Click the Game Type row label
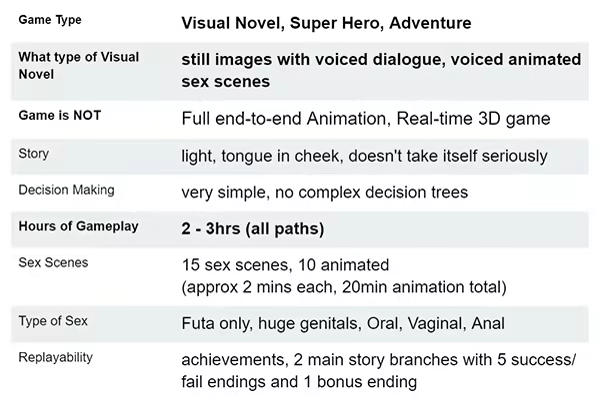 point(50,19)
